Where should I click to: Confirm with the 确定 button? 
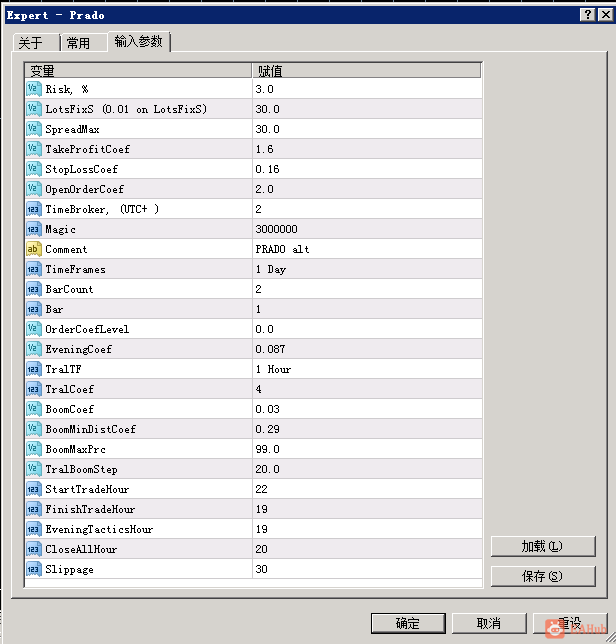click(408, 623)
